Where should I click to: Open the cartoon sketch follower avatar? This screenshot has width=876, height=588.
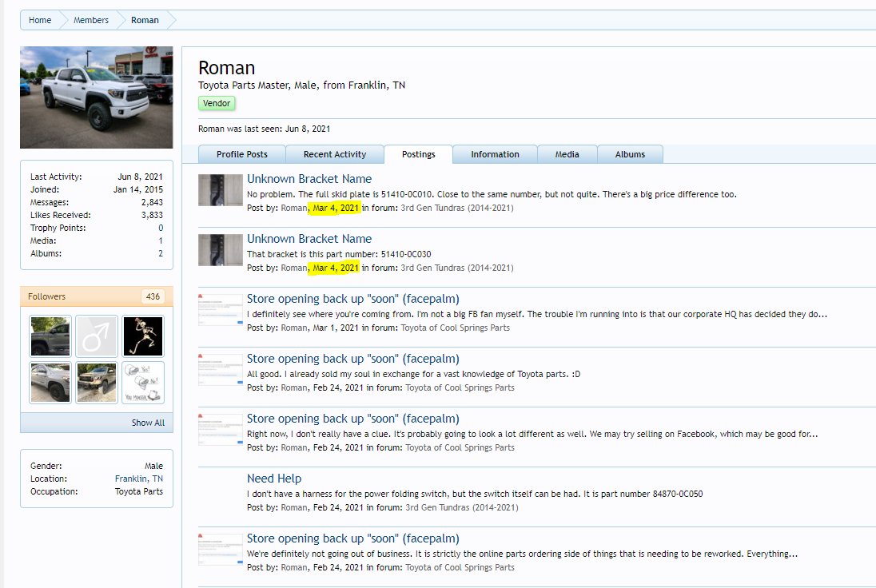143,383
